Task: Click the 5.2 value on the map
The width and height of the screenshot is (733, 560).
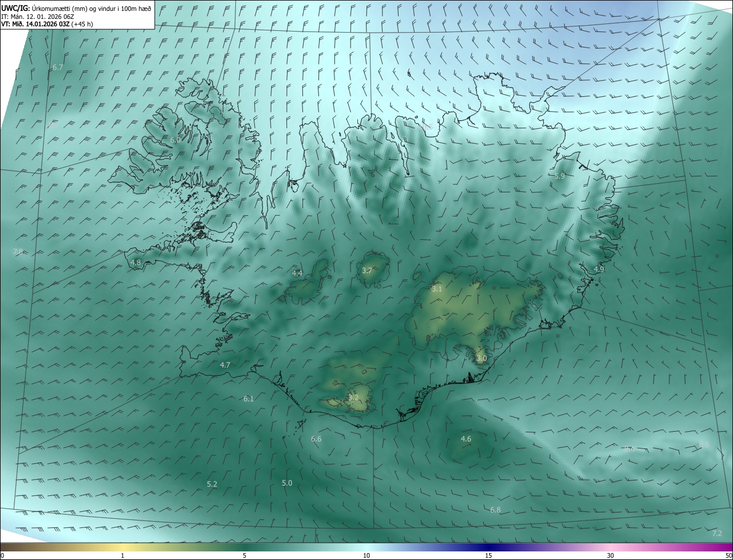Action: pyautogui.click(x=212, y=484)
